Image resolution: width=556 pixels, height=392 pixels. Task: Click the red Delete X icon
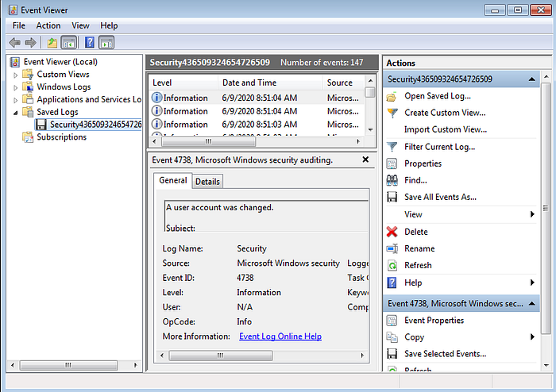pyautogui.click(x=392, y=232)
